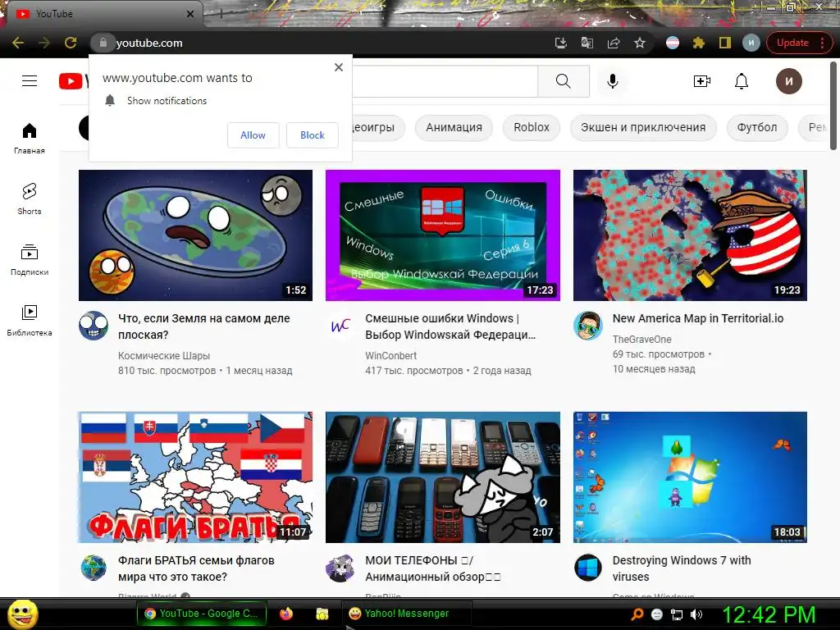The width and height of the screenshot is (840, 630).
Task: Allow notifications from youtube.com
Action: tap(253, 135)
